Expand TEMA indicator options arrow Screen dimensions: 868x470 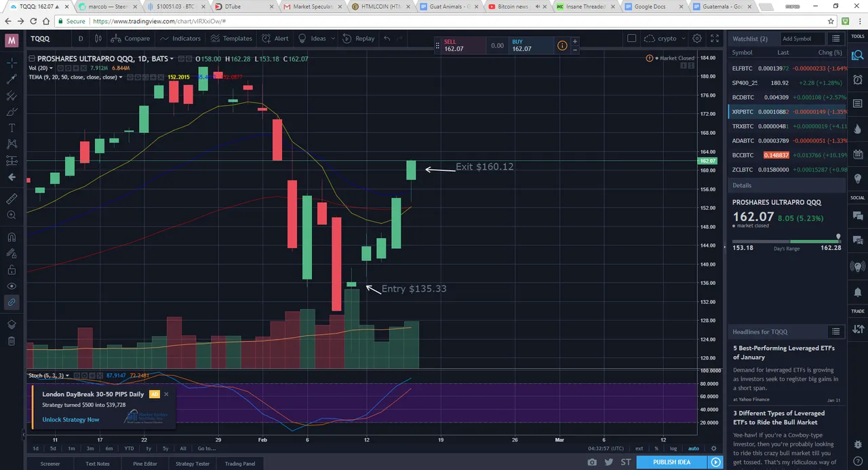(x=121, y=77)
